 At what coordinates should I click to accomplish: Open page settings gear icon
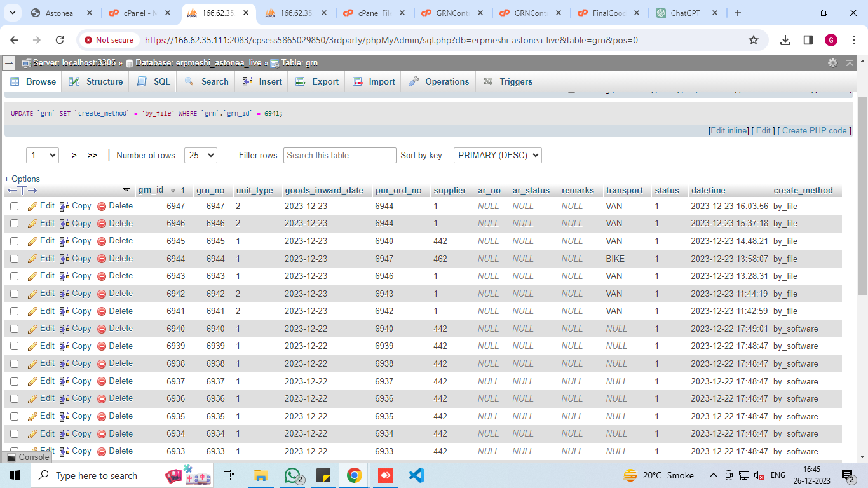click(x=832, y=62)
